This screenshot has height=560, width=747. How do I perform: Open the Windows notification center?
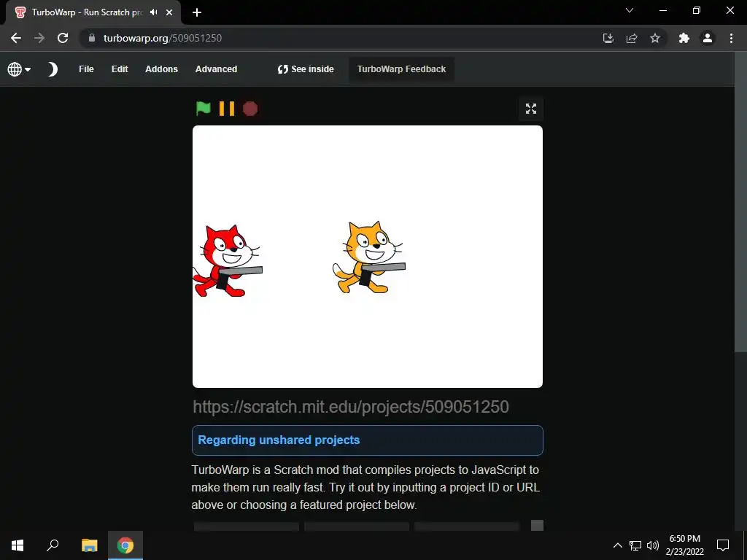click(723, 545)
